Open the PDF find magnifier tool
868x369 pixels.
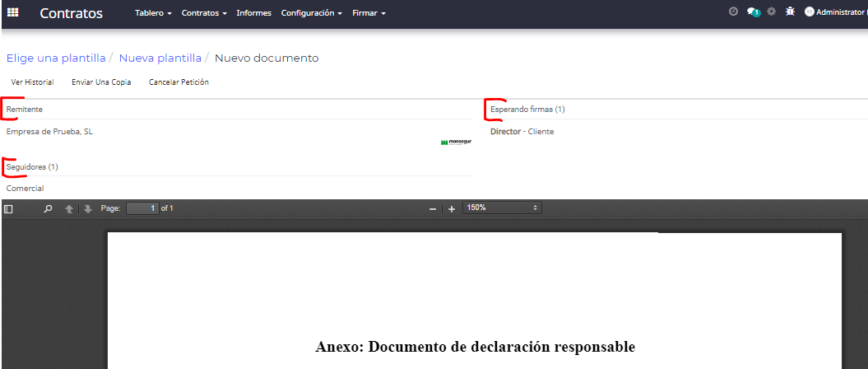[49, 209]
